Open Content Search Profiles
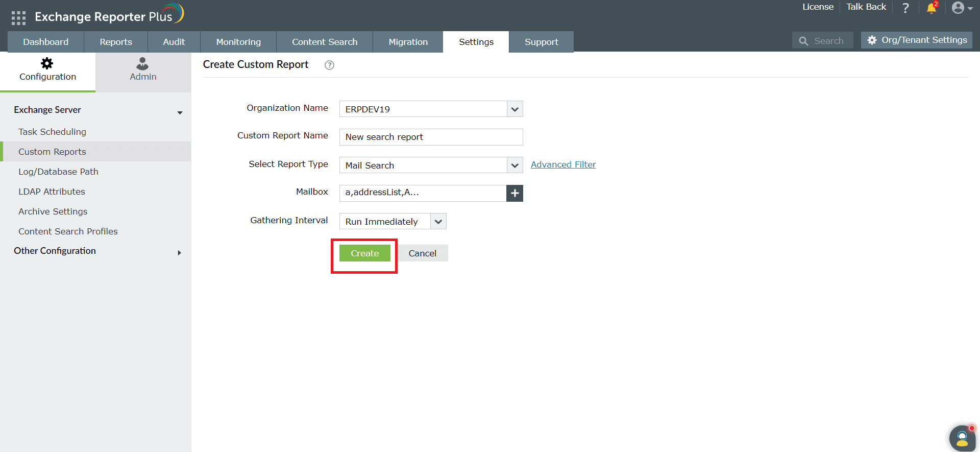This screenshot has height=452, width=980. point(68,231)
